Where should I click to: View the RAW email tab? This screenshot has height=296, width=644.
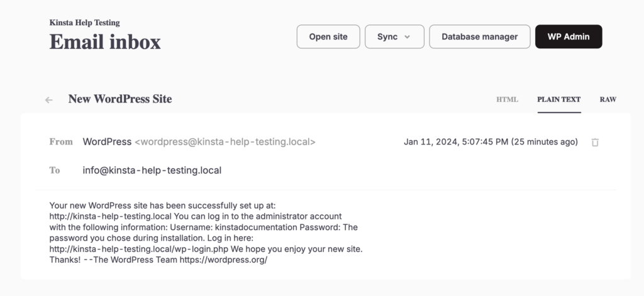[608, 99]
